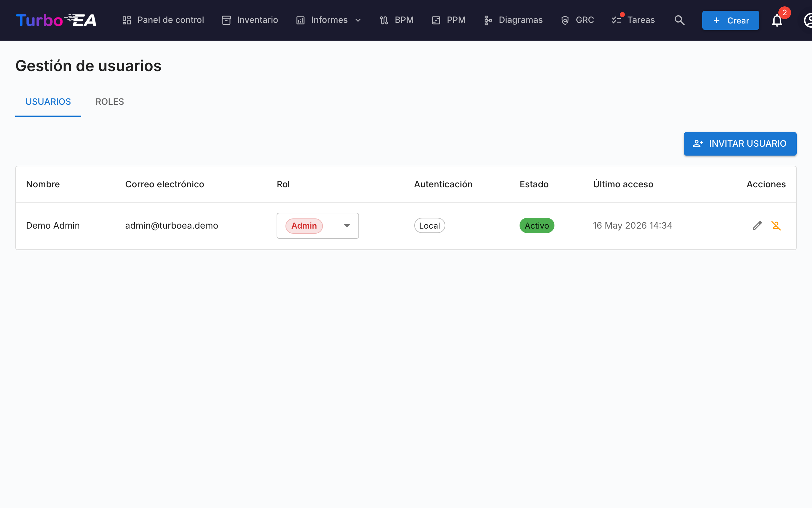Click INVITAR USUARIO button

tap(740, 144)
